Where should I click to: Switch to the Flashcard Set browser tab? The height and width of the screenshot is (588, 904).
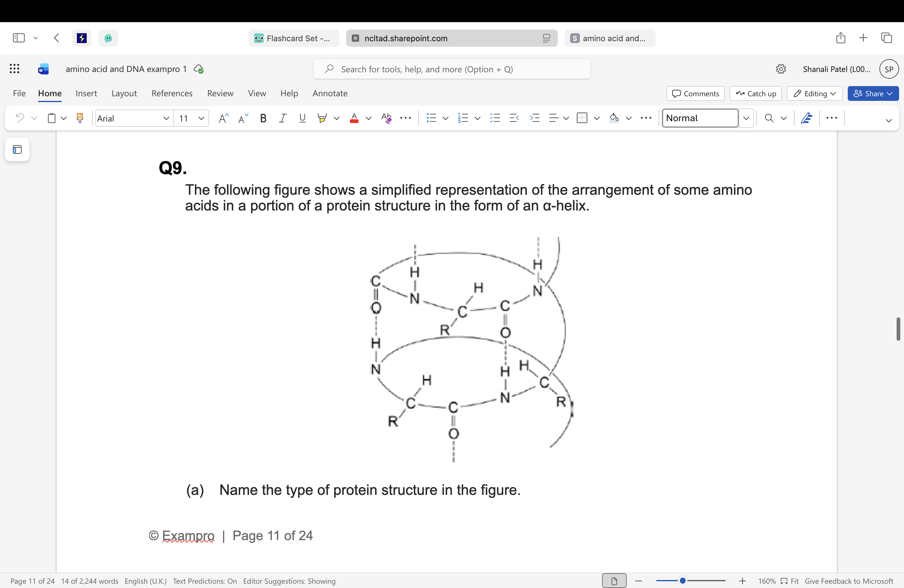294,38
